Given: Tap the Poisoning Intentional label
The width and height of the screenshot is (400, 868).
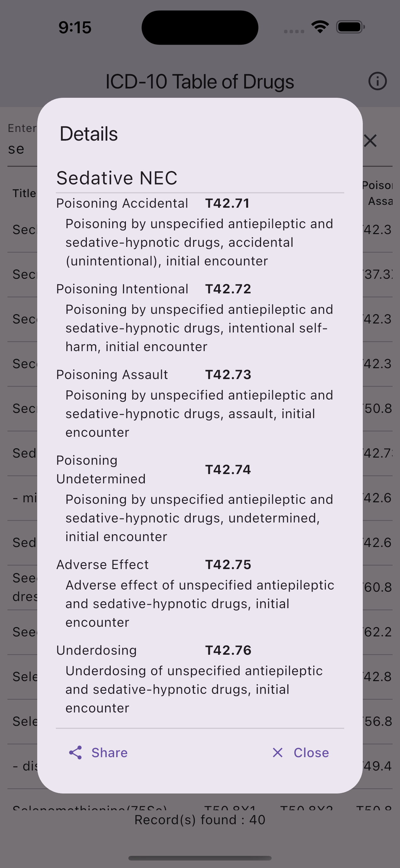Looking at the screenshot, I should pos(122,289).
